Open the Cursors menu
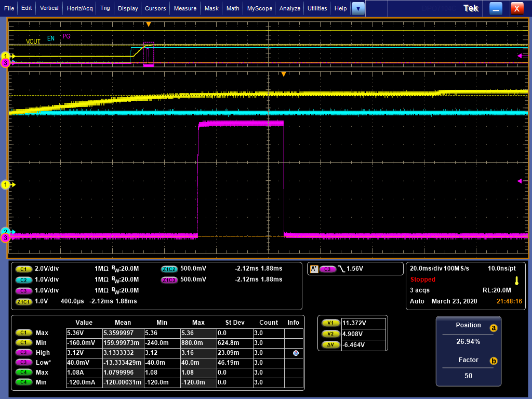Viewport: 532px width, 399px height. click(x=155, y=8)
